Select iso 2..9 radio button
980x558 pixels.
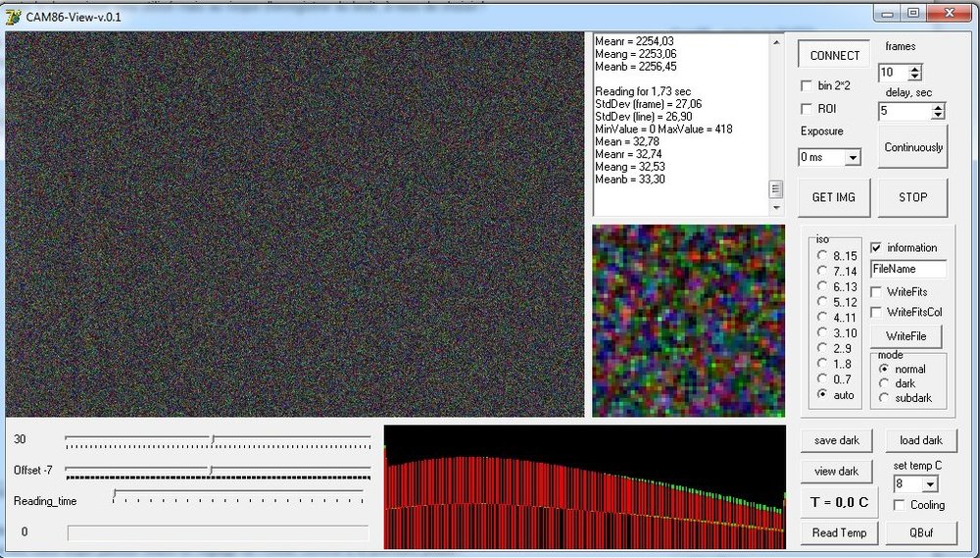[x=822, y=348]
